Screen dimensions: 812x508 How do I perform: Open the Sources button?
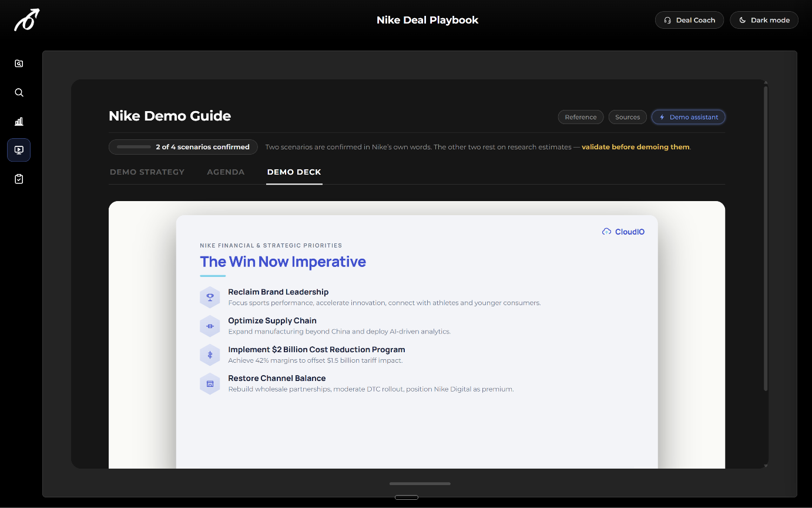coord(628,117)
